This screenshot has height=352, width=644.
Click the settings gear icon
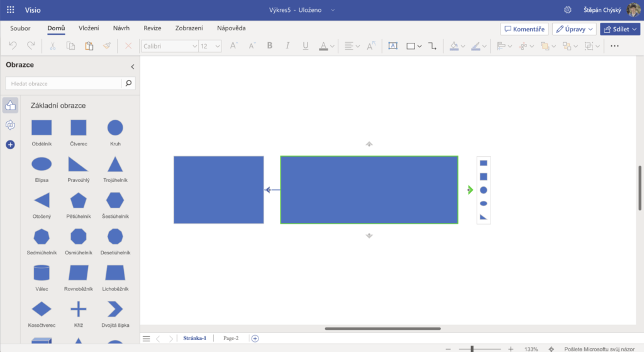568,10
